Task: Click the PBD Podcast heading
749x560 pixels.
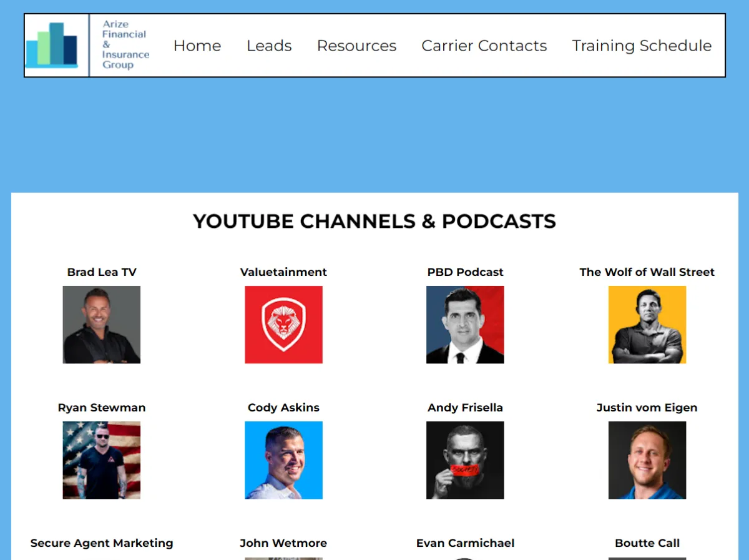Action: click(x=465, y=272)
